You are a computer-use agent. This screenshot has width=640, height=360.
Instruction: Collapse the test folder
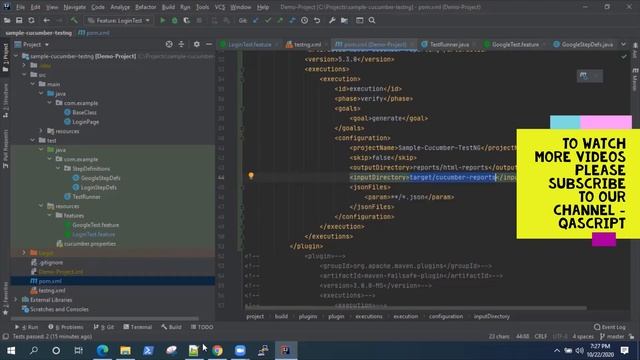coord(33,140)
